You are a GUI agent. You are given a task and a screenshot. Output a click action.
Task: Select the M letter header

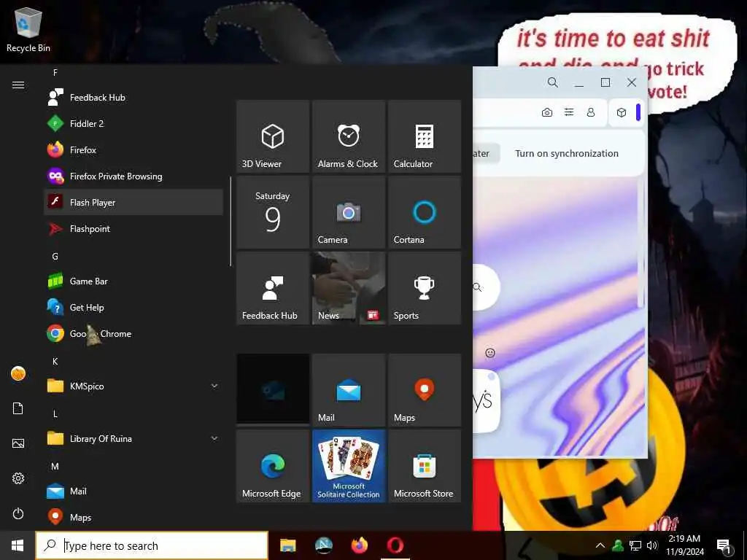[55, 466]
